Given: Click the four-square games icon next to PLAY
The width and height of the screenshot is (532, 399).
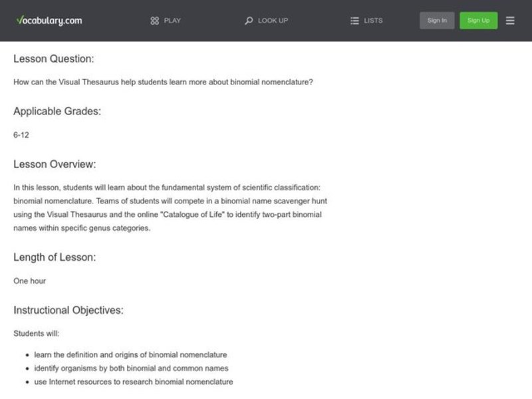Looking at the screenshot, I should [x=155, y=21].
